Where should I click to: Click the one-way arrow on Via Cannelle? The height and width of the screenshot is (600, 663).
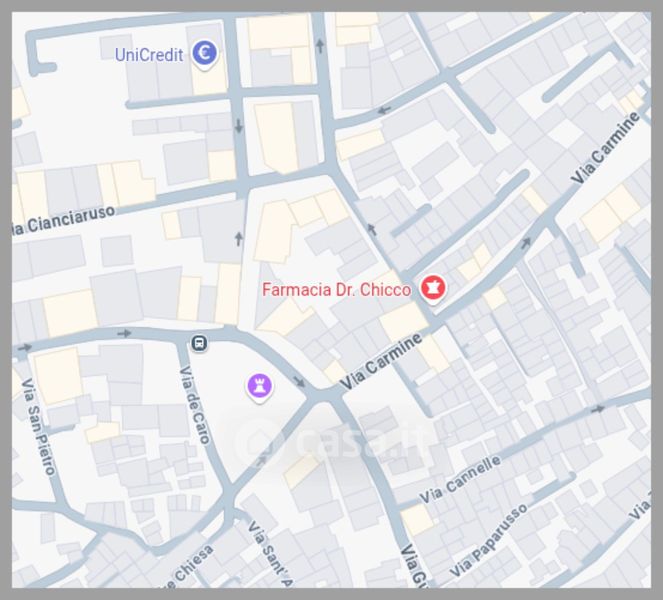click(x=597, y=409)
